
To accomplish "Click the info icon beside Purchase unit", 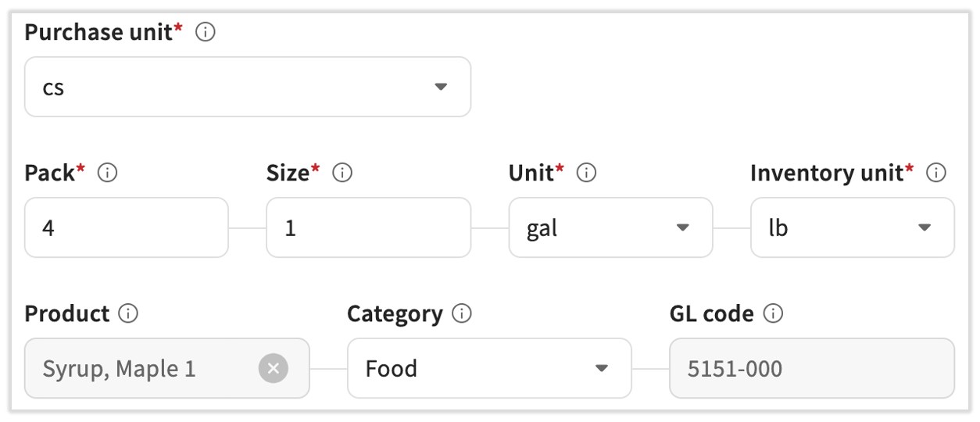I will point(206,33).
